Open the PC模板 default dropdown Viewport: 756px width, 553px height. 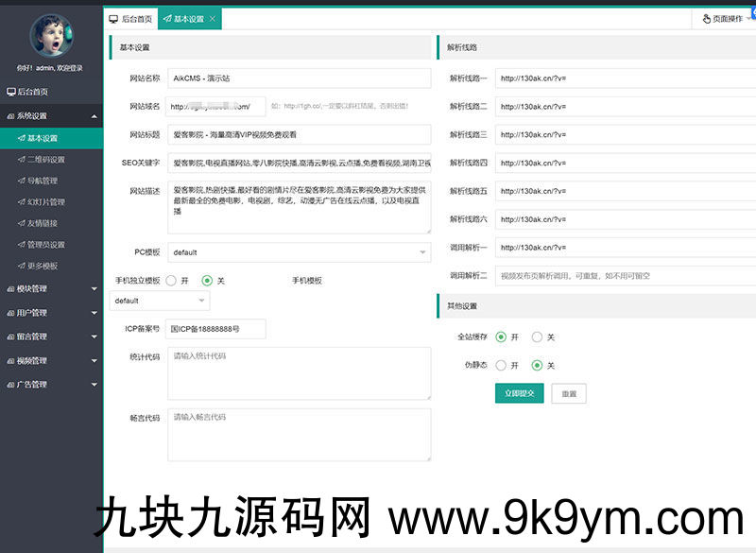point(299,252)
